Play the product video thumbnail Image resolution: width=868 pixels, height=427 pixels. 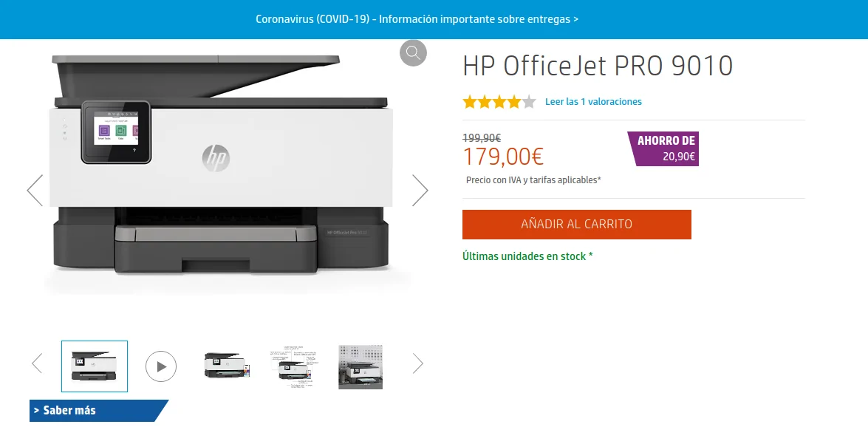[161, 366]
